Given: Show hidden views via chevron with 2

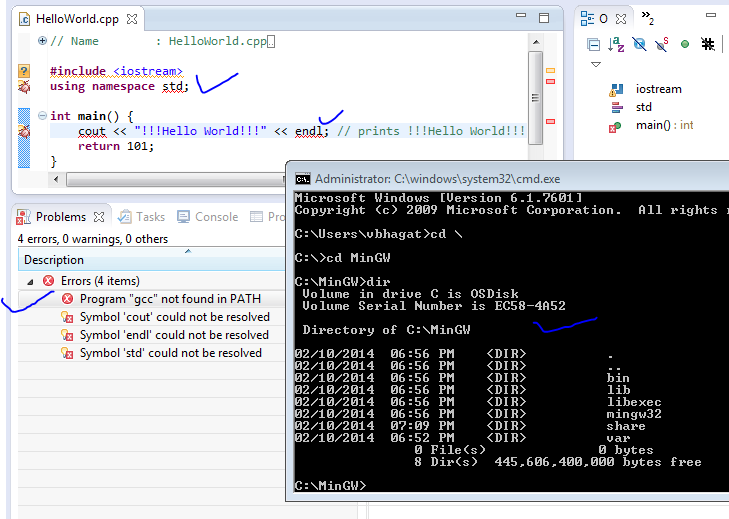Looking at the screenshot, I should point(648,18).
